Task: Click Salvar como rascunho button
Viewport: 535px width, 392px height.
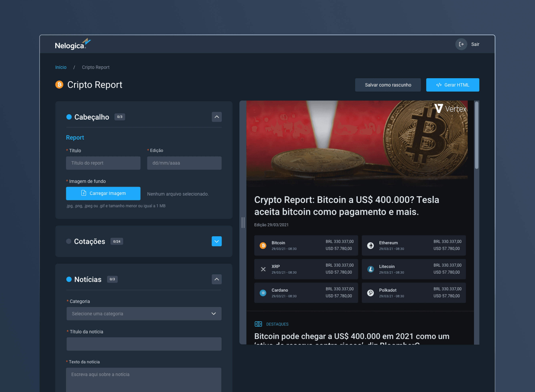Action: [388, 85]
